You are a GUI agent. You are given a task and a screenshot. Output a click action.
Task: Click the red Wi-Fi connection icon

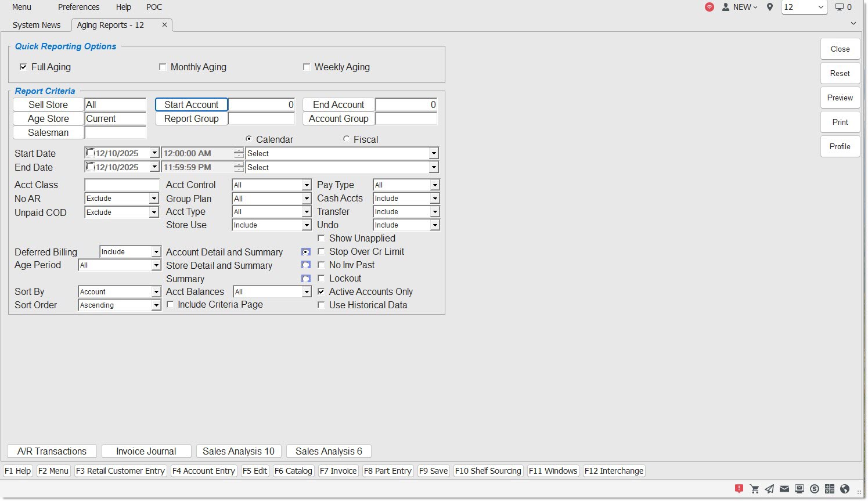[709, 7]
